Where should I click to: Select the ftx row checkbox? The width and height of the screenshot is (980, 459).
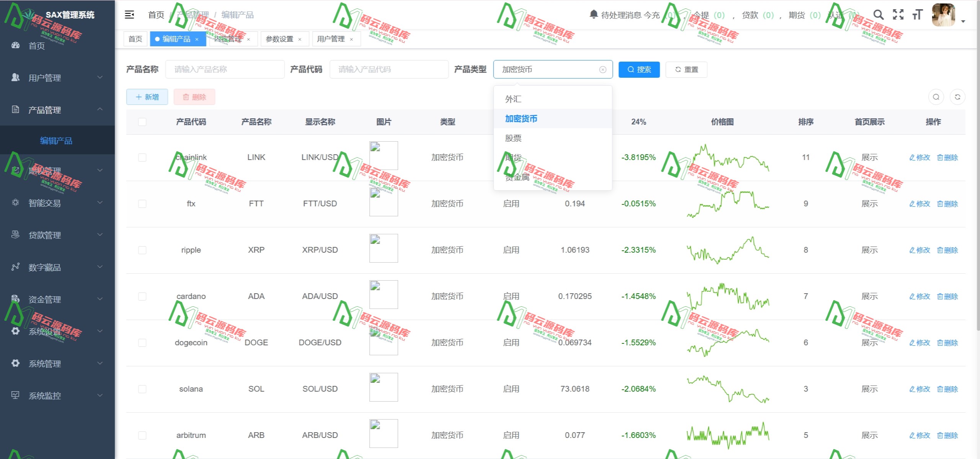(x=142, y=204)
